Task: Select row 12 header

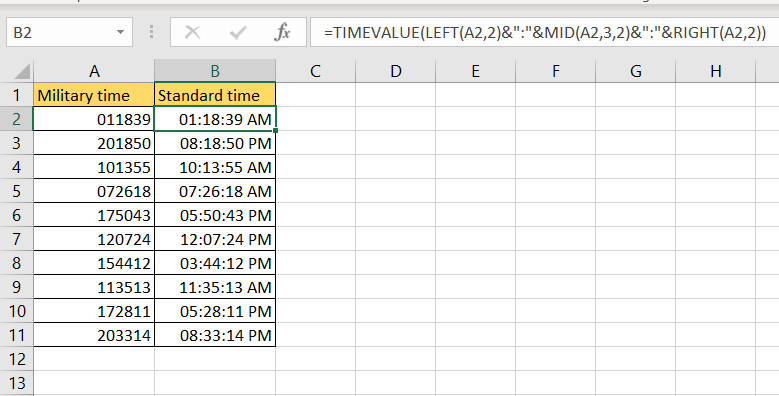Action: [16, 359]
